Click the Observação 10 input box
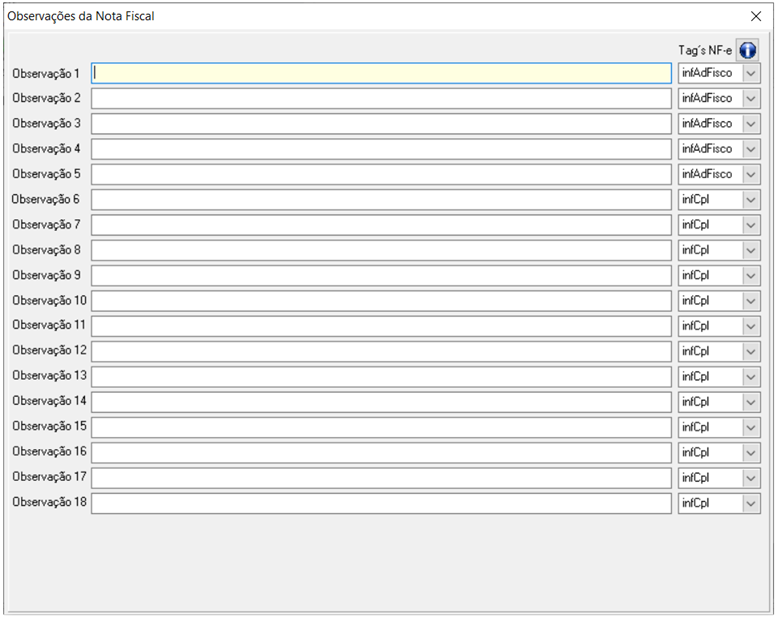 (381, 301)
